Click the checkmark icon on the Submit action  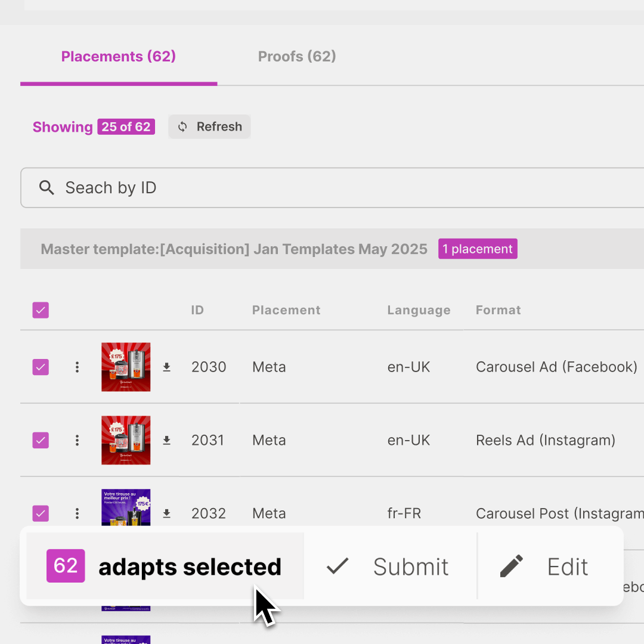(338, 566)
